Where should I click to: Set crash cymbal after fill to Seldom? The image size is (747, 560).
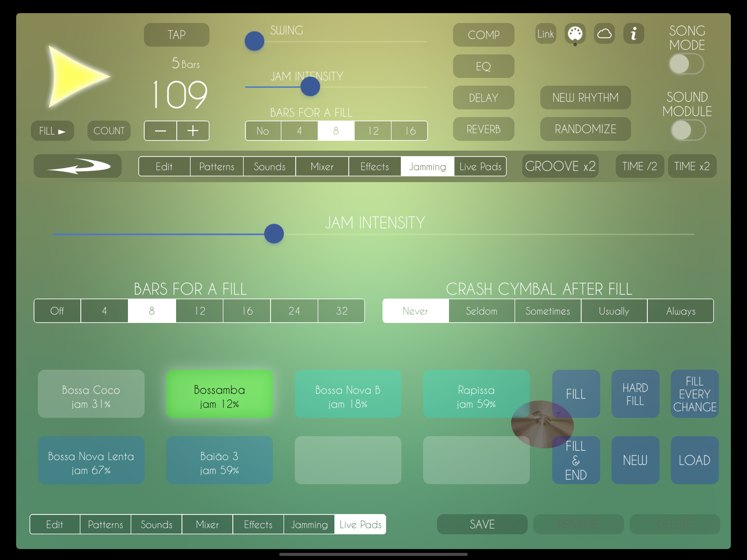(x=482, y=311)
